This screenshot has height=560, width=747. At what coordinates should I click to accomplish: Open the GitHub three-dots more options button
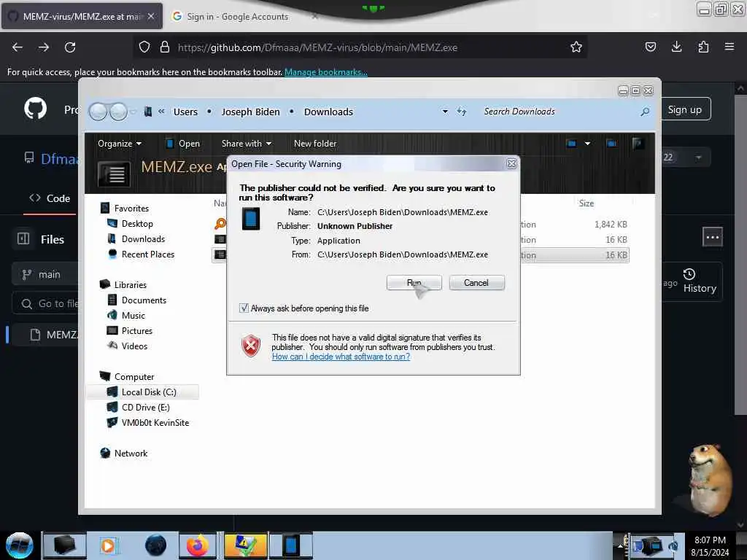tap(712, 237)
